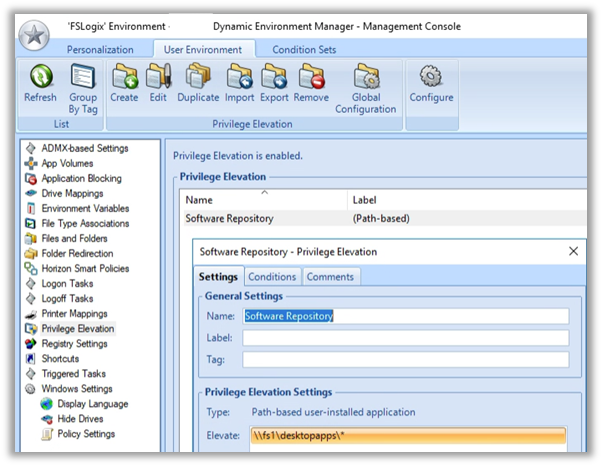Click the Label input field

pyautogui.click(x=405, y=338)
